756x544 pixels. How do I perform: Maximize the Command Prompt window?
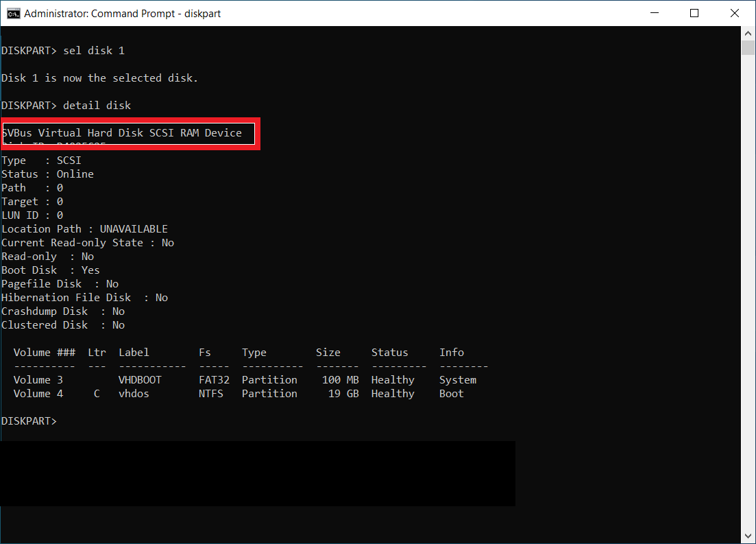[694, 13]
